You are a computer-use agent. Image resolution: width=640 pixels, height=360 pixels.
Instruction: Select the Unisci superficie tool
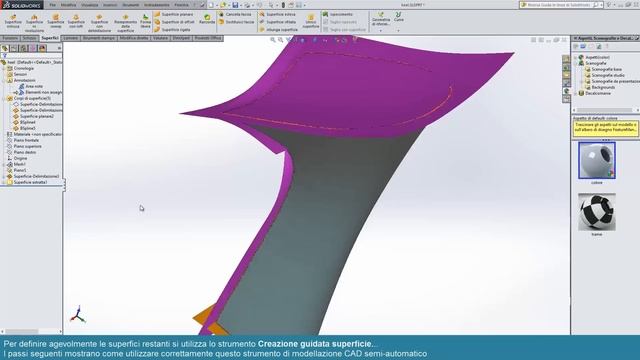pos(311,21)
